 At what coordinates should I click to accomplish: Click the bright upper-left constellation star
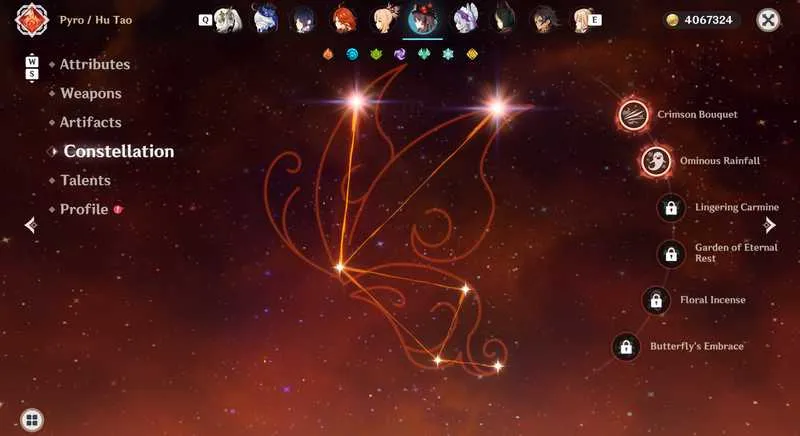coord(357,101)
